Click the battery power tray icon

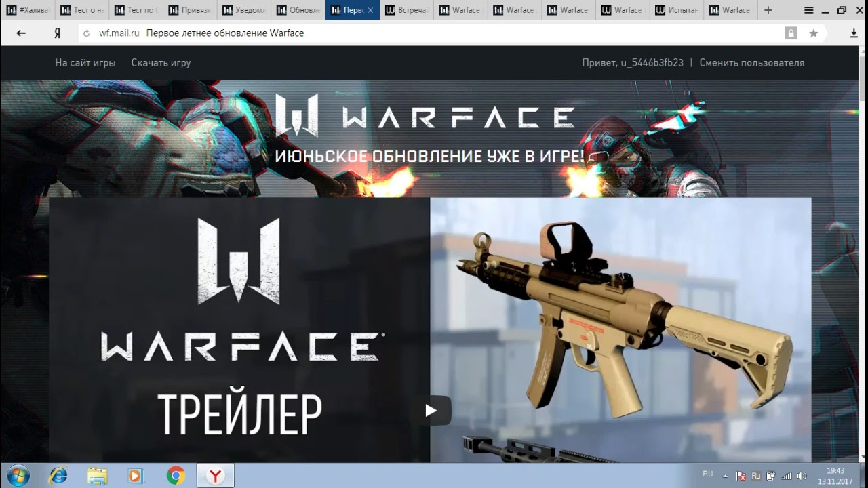pos(771,476)
